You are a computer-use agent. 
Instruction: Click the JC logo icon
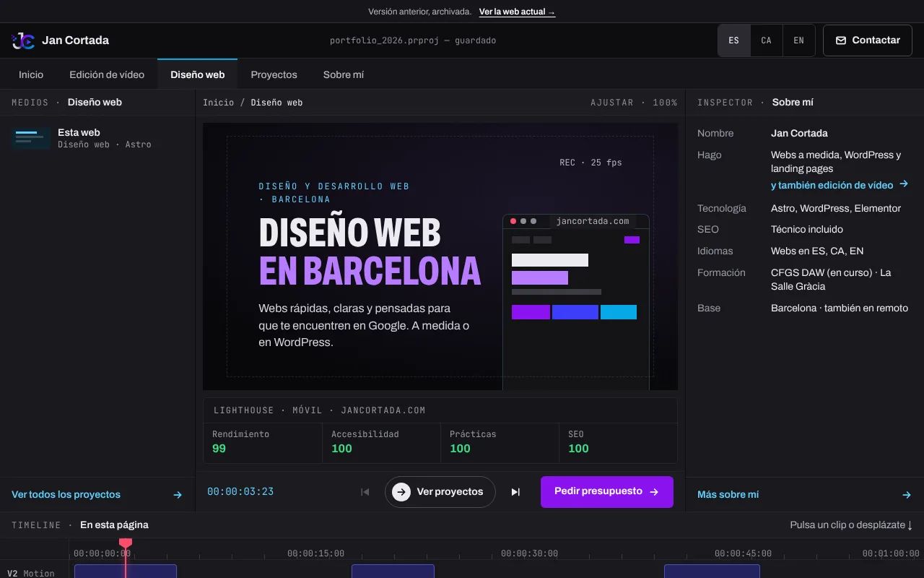tap(23, 40)
